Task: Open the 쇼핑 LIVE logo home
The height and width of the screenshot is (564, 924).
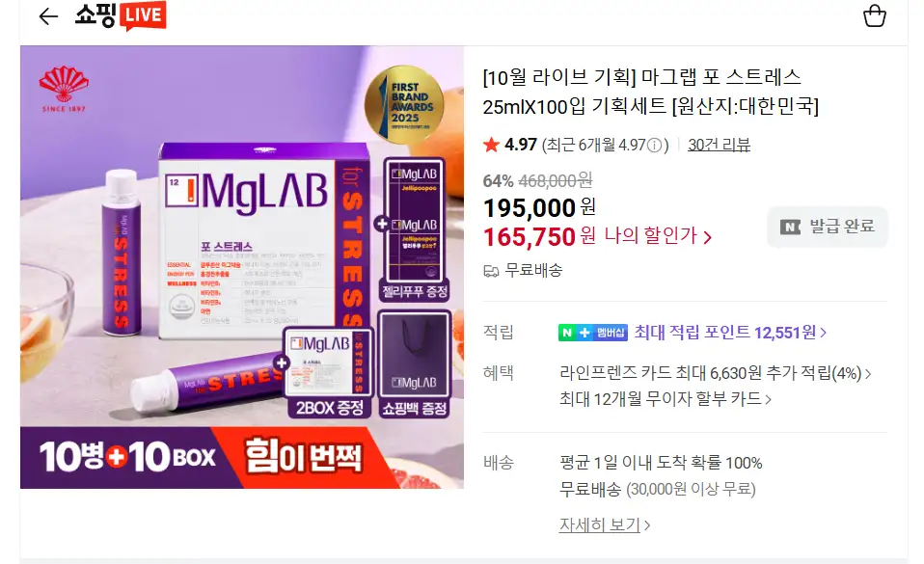Action: click(x=121, y=16)
